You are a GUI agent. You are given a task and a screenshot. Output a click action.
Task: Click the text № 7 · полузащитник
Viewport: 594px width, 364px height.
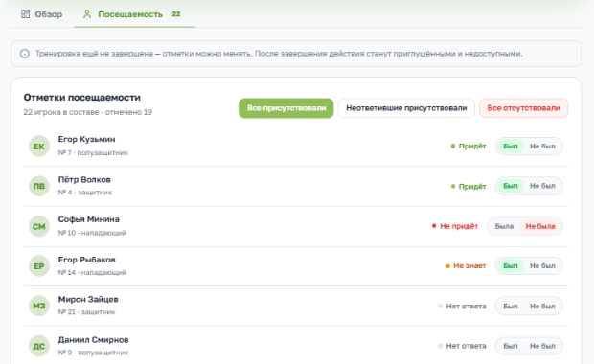click(x=93, y=152)
